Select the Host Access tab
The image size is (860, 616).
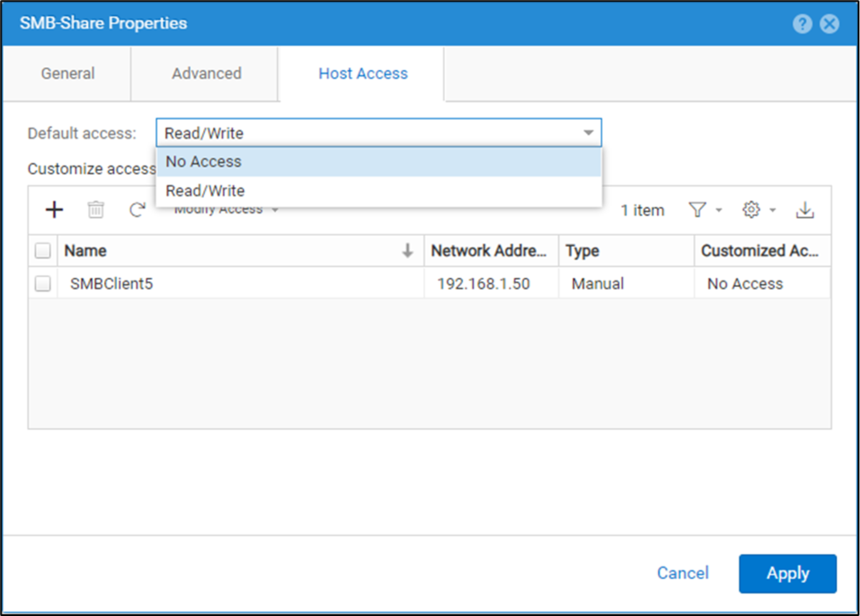[363, 73]
